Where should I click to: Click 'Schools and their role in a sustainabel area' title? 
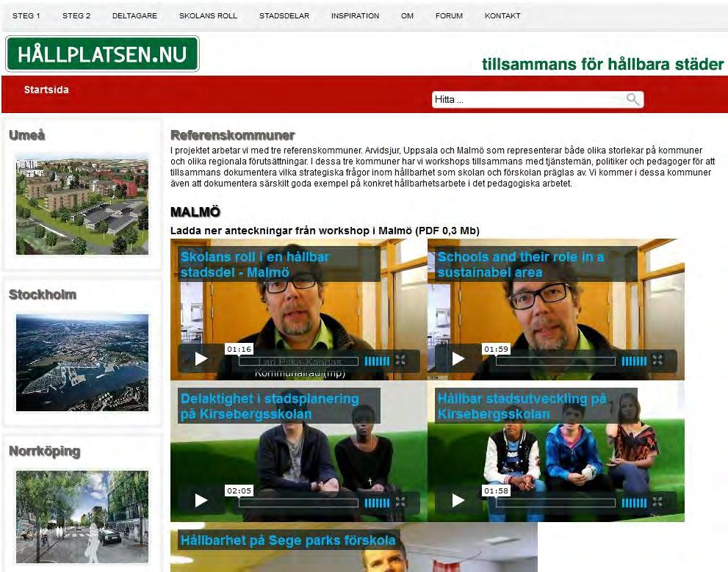[520, 264]
